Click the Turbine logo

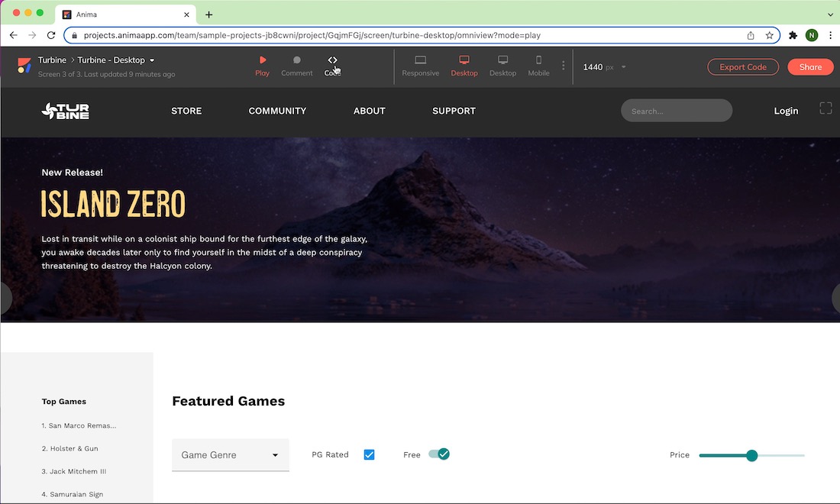[66, 111]
